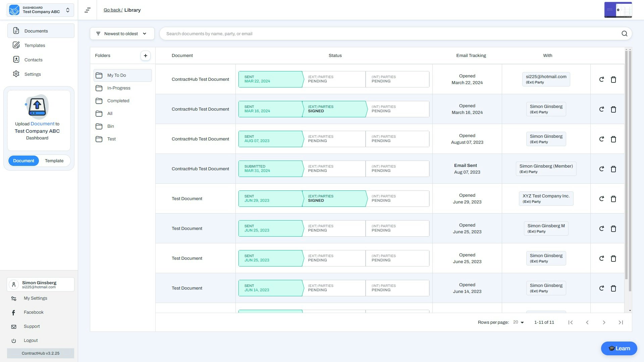The image size is (644, 362).
Task: Jump to the last page icon
Action: pyautogui.click(x=621, y=322)
